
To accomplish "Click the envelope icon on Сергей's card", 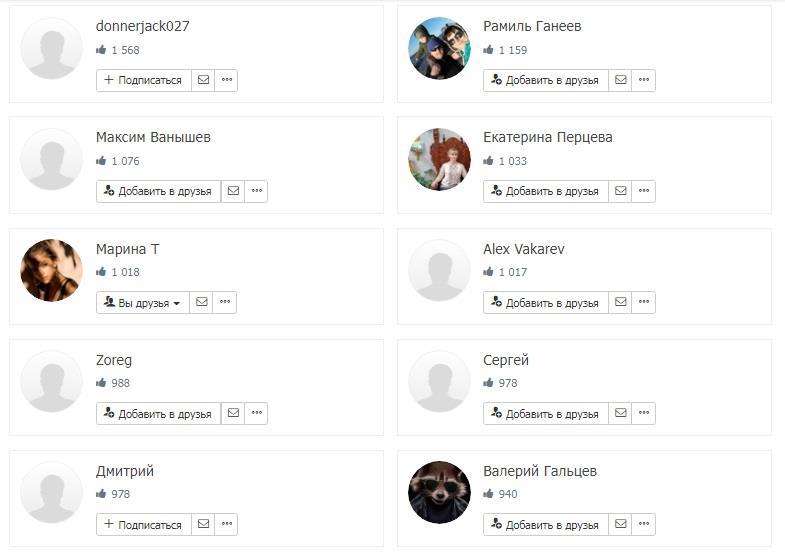I will pos(621,413).
